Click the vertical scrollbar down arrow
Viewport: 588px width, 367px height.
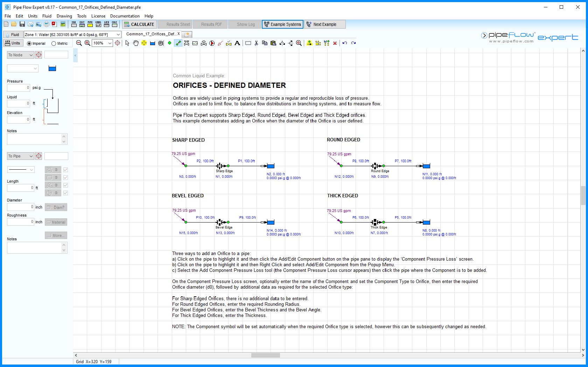tap(583, 350)
